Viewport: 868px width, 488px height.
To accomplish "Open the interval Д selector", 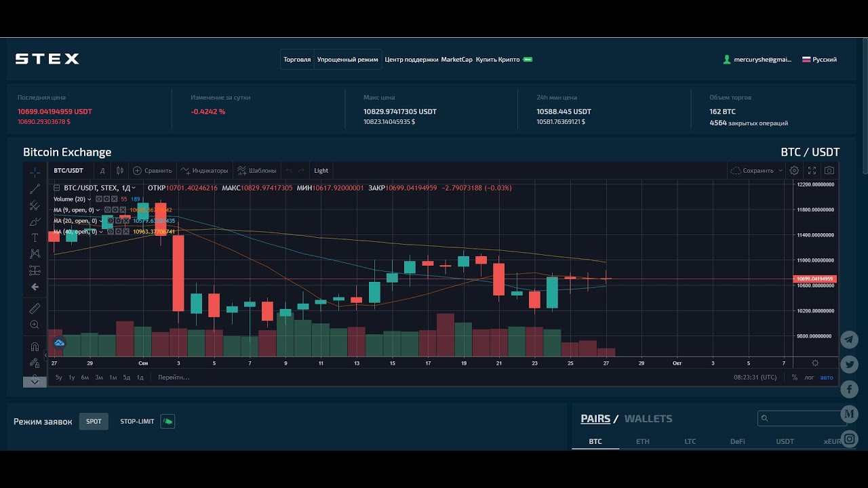I will (102, 171).
